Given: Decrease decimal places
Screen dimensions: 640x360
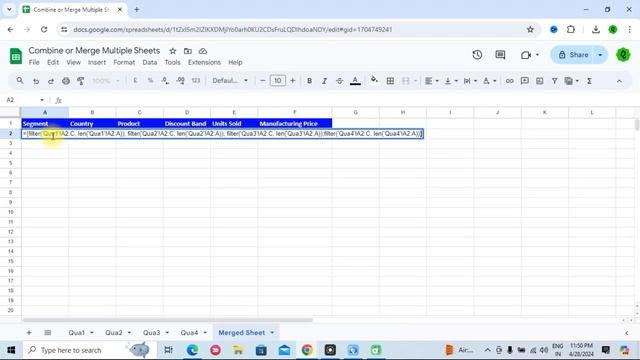Looking at the screenshot, I should [165, 81].
